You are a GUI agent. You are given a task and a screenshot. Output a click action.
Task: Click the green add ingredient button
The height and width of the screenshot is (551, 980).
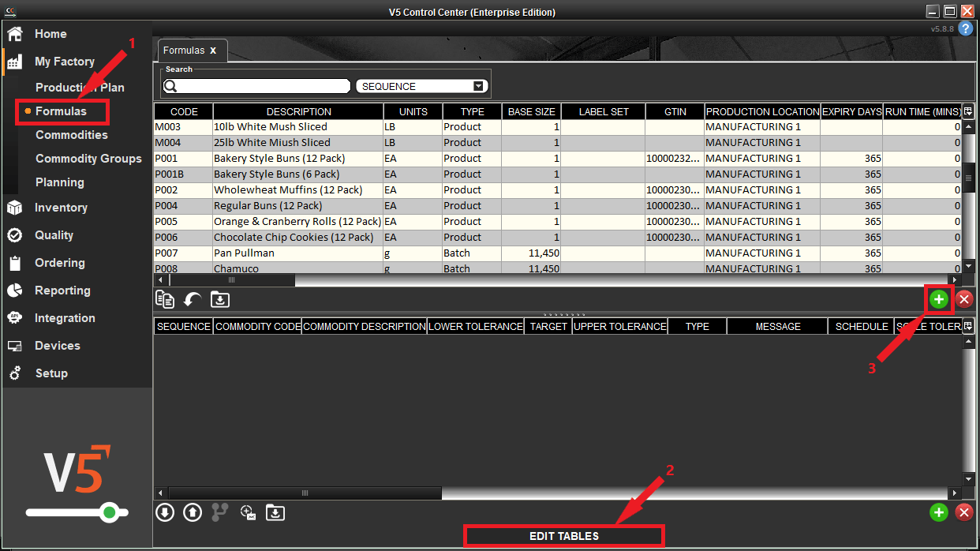point(938,512)
